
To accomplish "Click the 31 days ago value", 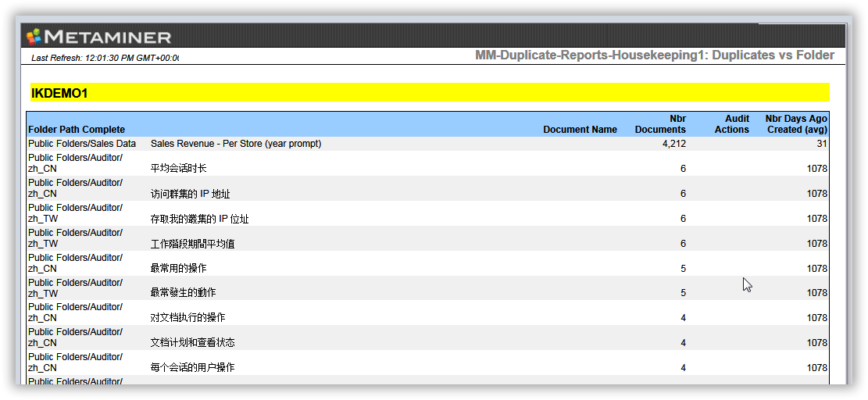I will [x=822, y=144].
